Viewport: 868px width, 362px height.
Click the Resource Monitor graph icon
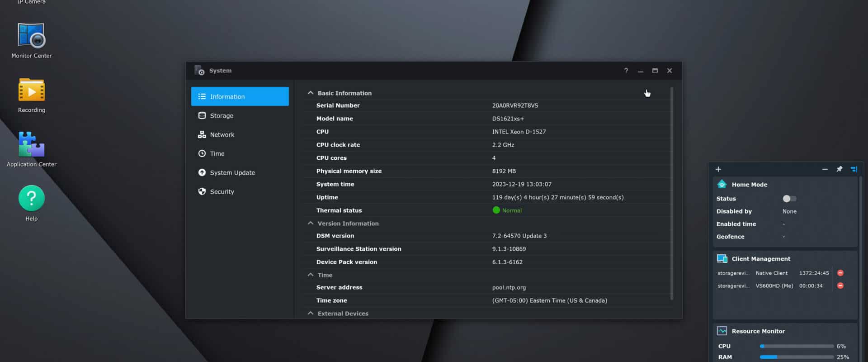722,331
